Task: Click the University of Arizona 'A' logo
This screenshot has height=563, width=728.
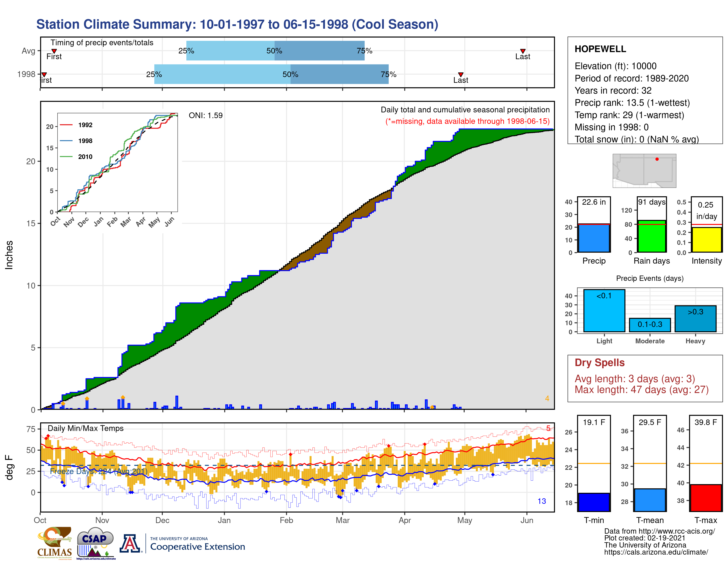Action: [130, 544]
